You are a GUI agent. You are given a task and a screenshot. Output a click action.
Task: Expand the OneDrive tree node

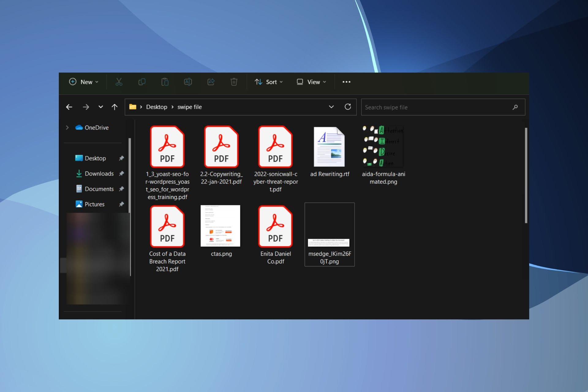(67, 127)
